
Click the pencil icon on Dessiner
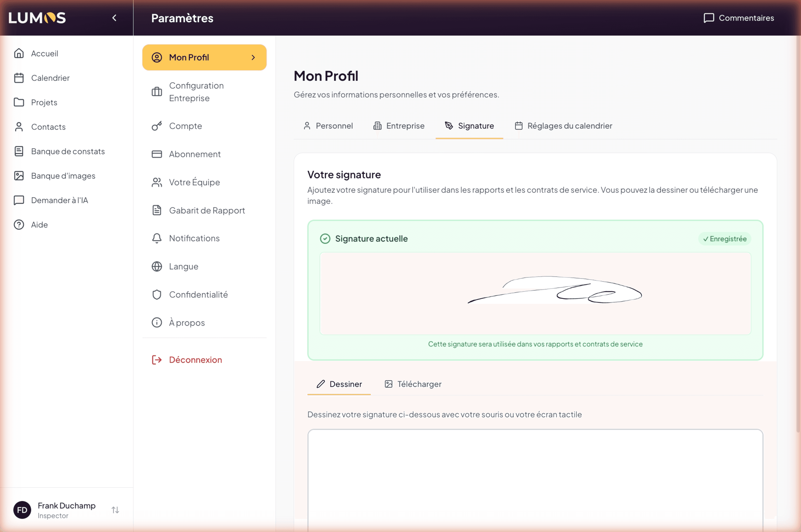(321, 384)
